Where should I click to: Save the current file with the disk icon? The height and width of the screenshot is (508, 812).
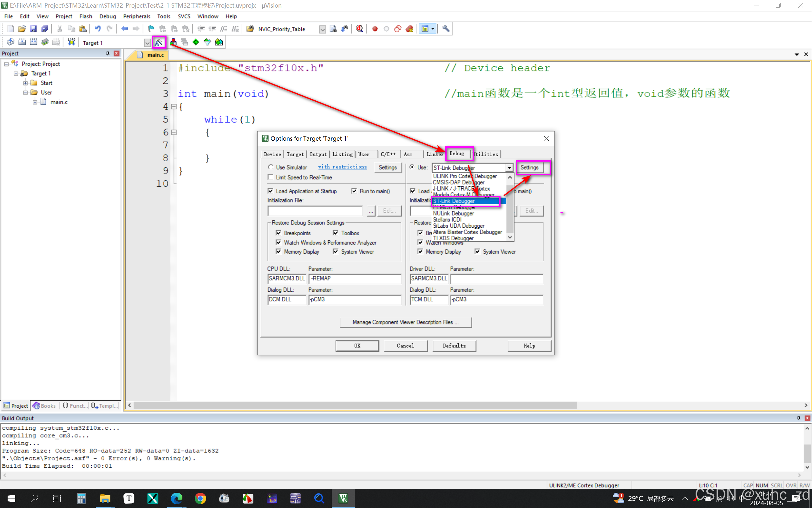33,29
